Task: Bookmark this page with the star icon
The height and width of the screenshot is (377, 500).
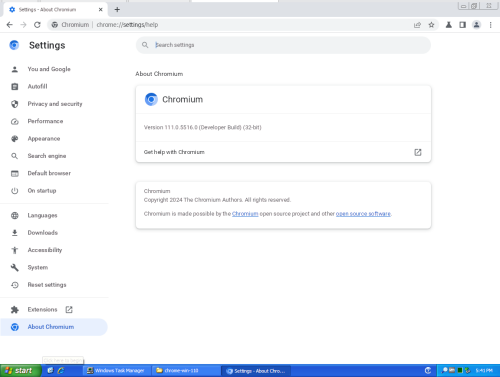Action: coord(431,25)
